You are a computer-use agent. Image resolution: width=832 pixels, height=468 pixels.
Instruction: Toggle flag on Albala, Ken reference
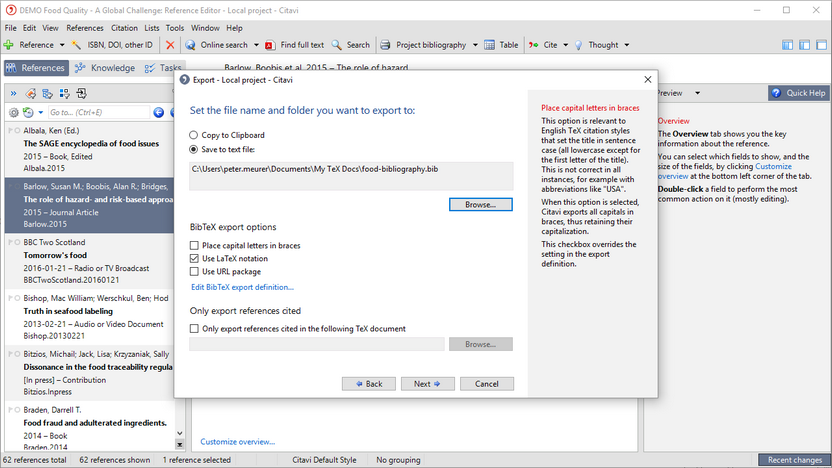point(10,131)
